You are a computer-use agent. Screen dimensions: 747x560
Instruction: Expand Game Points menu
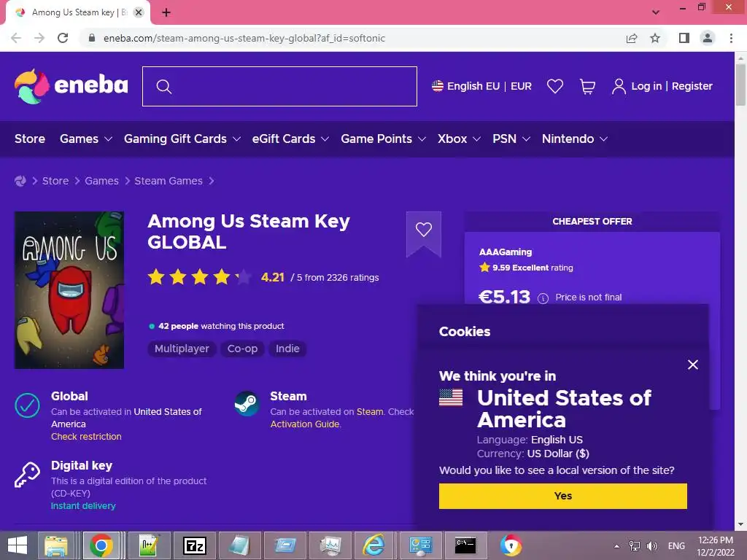(x=383, y=139)
